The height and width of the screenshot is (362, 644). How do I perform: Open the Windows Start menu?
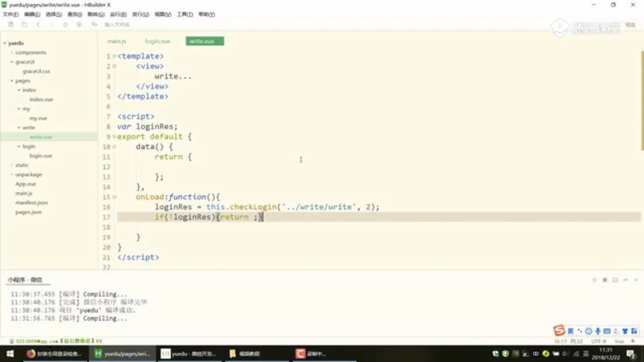click(10, 353)
